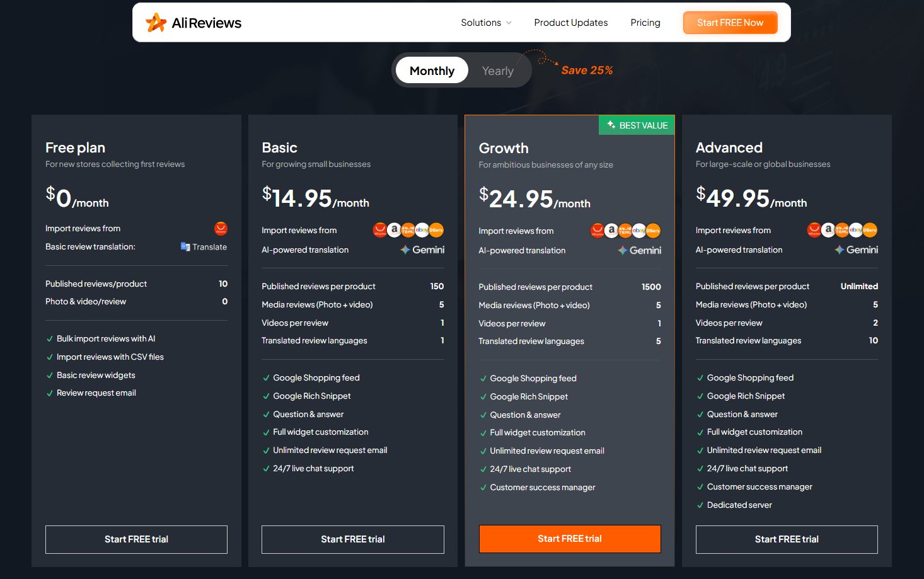The width and height of the screenshot is (924, 579).
Task: Click 'For ambitious businesses of any size'
Action: (x=546, y=164)
